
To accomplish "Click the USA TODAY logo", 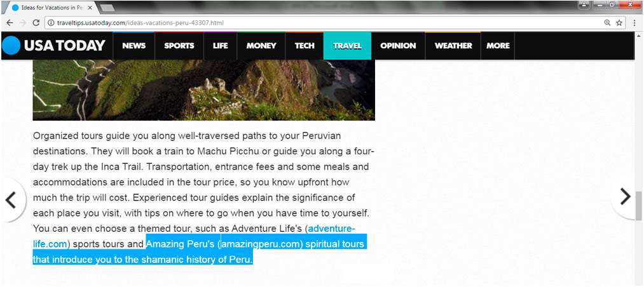I will 54,46.
